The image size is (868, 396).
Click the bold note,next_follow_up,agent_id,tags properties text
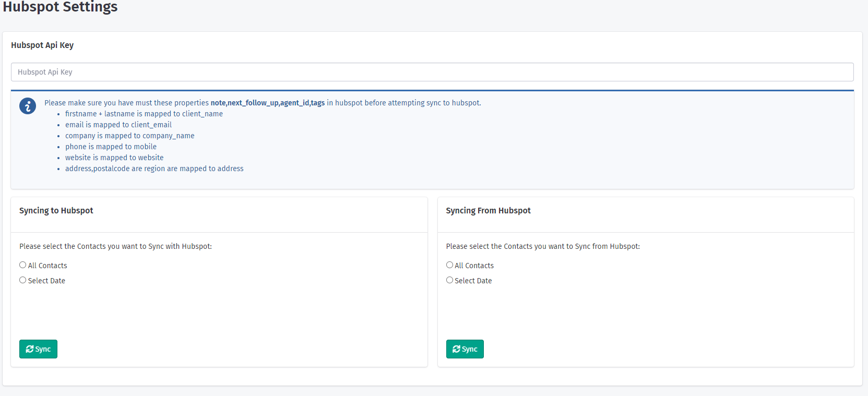[267, 103]
